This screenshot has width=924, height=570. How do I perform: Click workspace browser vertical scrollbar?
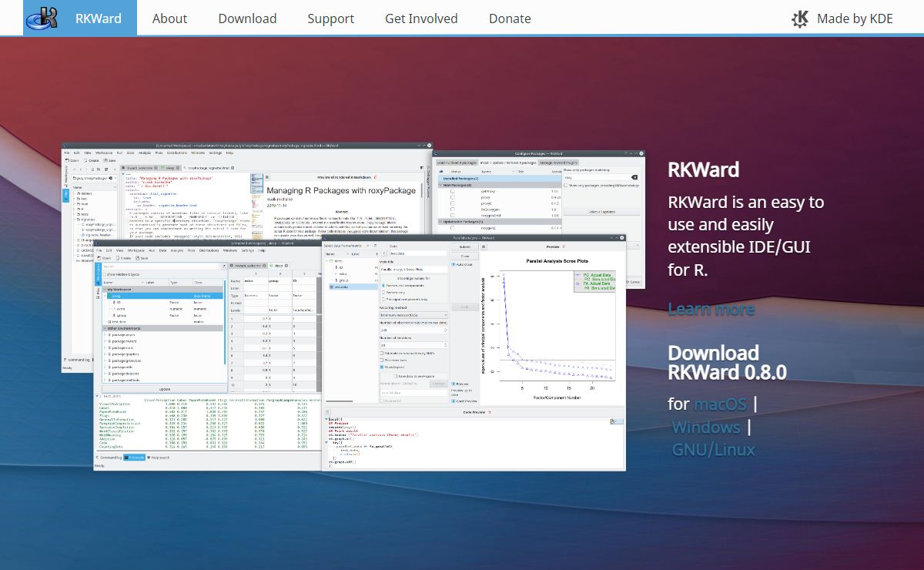click(x=225, y=322)
